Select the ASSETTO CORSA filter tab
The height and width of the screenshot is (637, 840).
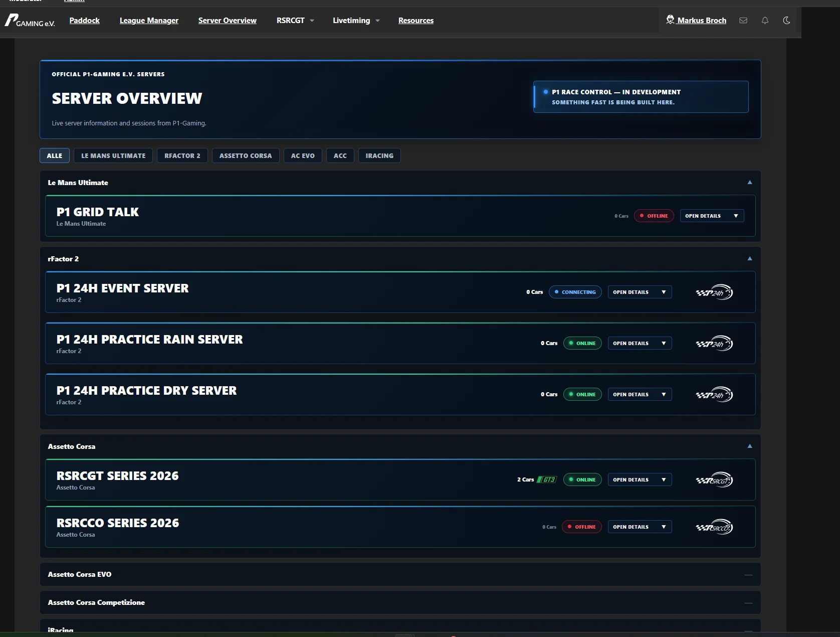coord(246,155)
